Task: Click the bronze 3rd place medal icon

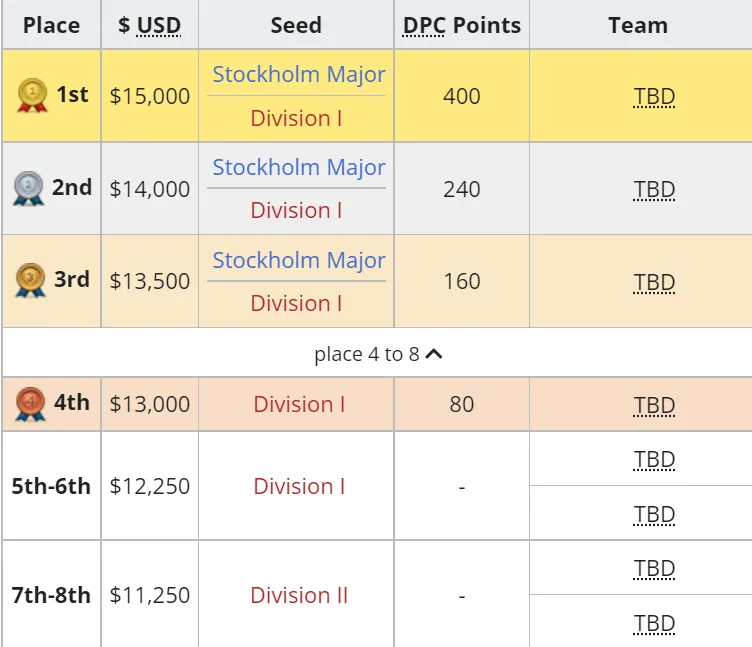Action: coord(30,280)
